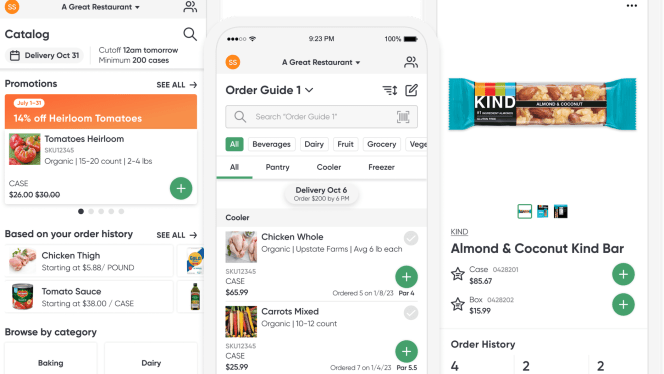Select Beverages category filter chip

tap(271, 144)
